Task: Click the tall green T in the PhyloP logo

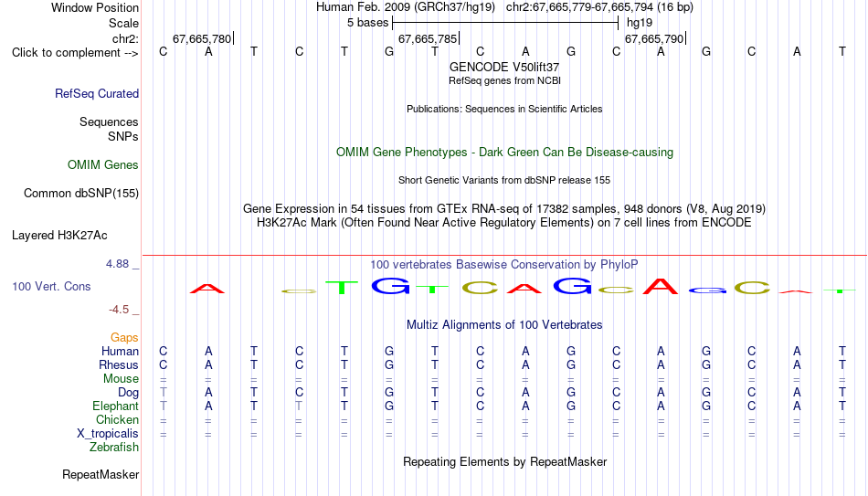Action: pos(342,287)
